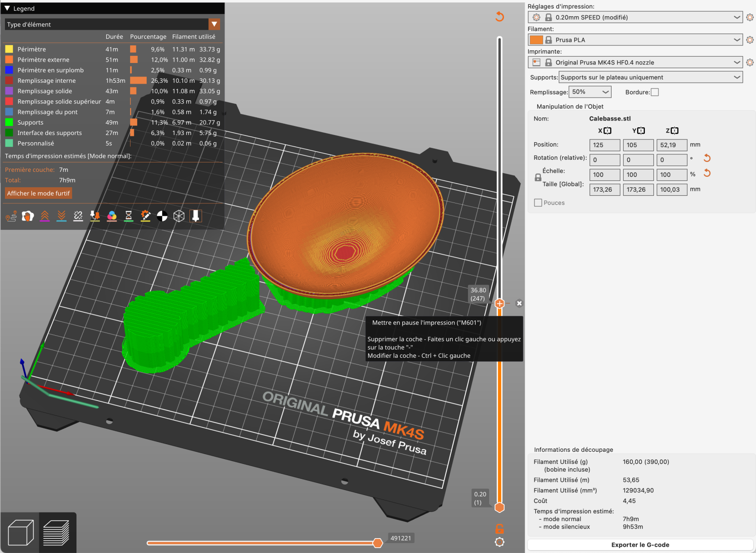Click Échelle X field value 100

pos(605,175)
